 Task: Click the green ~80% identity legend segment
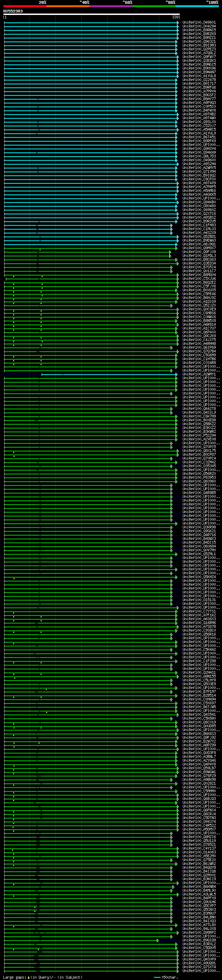click(x=154, y=6)
